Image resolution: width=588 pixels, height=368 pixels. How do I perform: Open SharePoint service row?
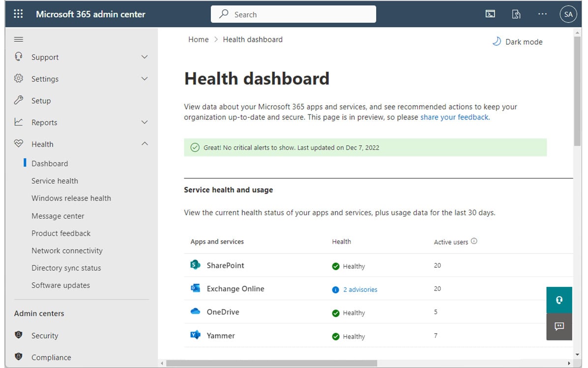coord(379,265)
